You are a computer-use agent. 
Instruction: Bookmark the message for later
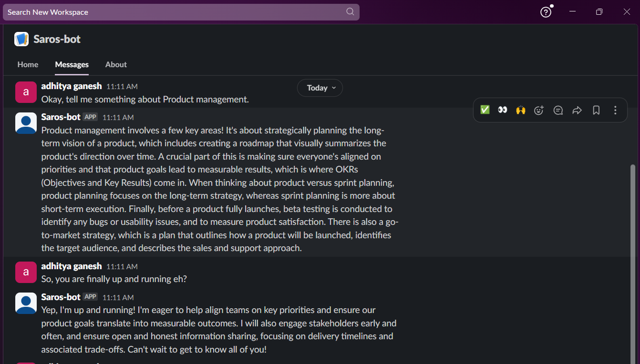tap(596, 110)
